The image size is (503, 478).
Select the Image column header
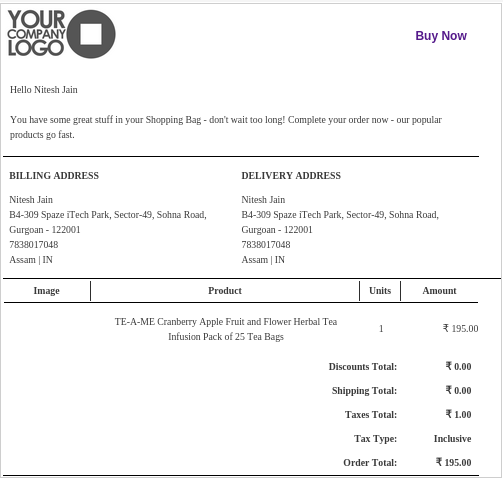46,291
